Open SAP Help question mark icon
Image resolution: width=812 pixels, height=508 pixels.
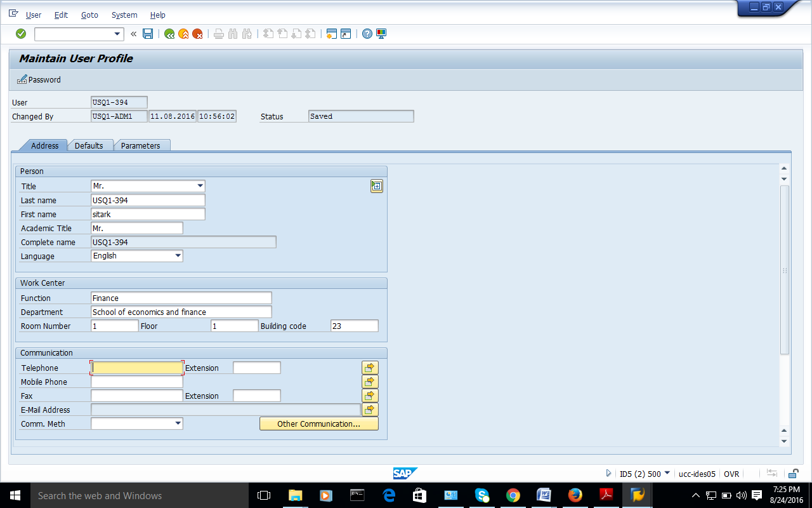pyautogui.click(x=367, y=34)
